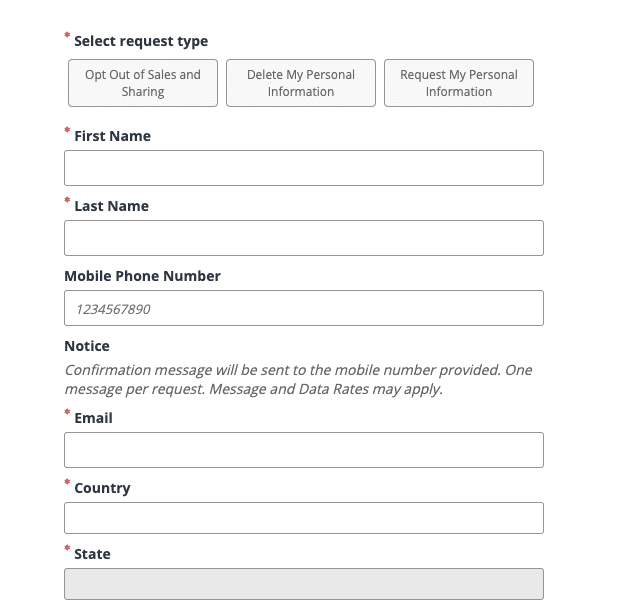This screenshot has height=615, width=630.
Task: Click into the Last Name input box
Action: [304, 238]
